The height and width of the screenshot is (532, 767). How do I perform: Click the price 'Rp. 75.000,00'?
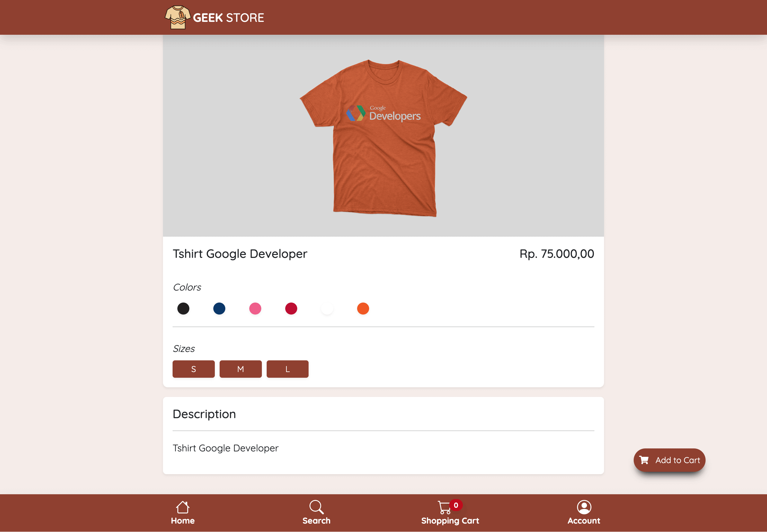click(x=557, y=254)
